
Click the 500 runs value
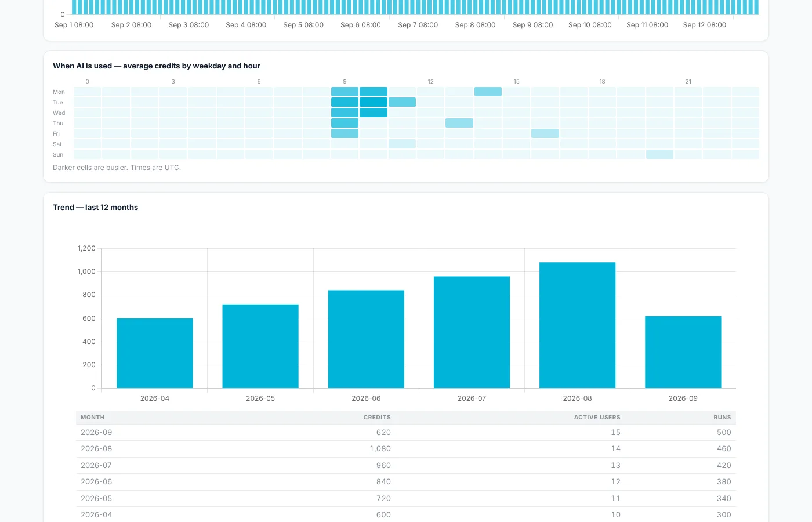tap(724, 433)
